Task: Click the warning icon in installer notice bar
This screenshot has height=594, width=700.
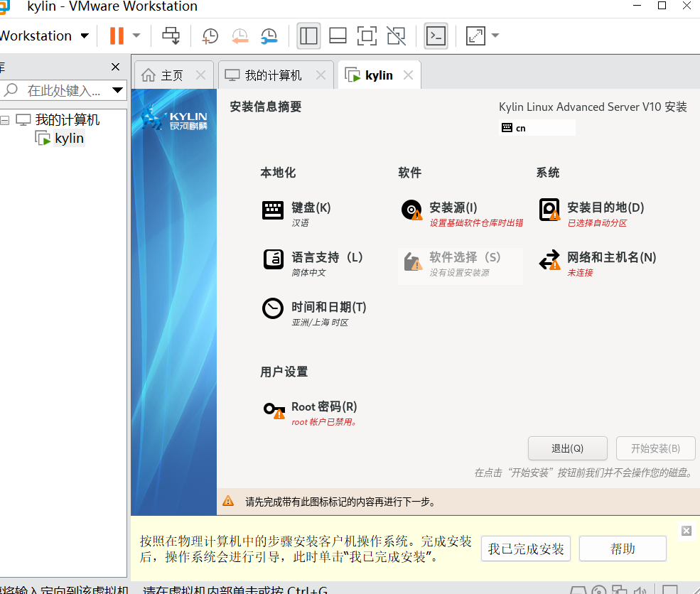Action: (228, 501)
